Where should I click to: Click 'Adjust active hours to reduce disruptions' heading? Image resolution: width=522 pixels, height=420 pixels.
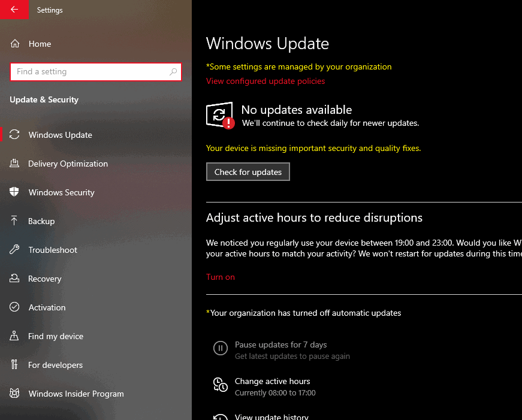point(314,217)
